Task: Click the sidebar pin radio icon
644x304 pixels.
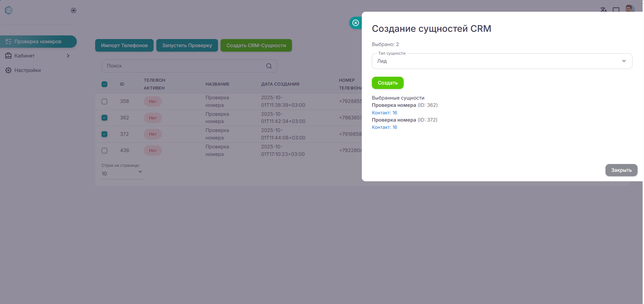Action: pos(73,10)
